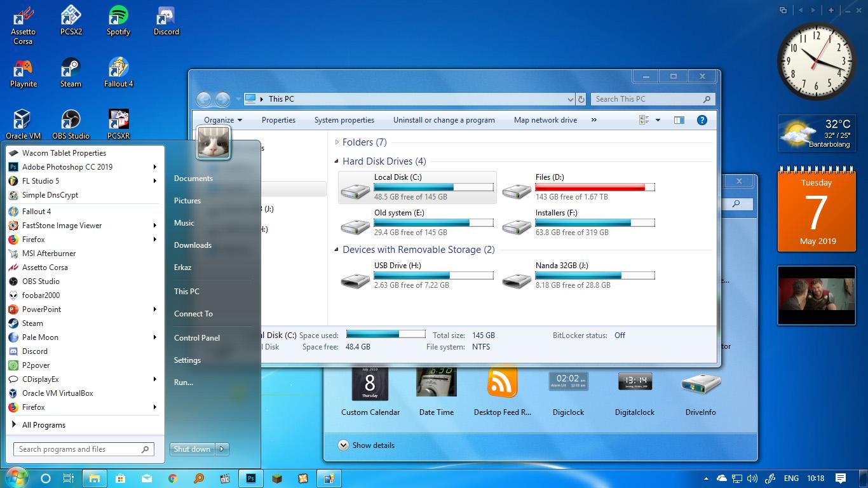Expand the Folders (7) group

(x=337, y=142)
